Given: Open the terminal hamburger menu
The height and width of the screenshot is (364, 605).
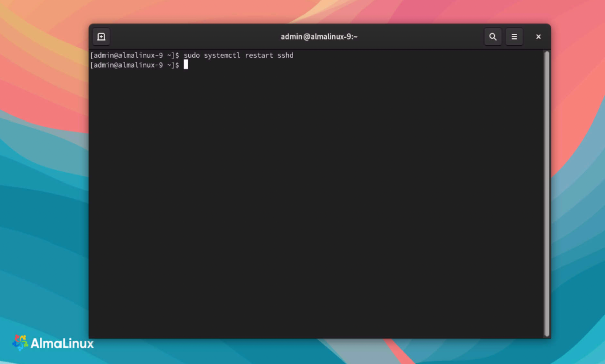Looking at the screenshot, I should [x=514, y=37].
